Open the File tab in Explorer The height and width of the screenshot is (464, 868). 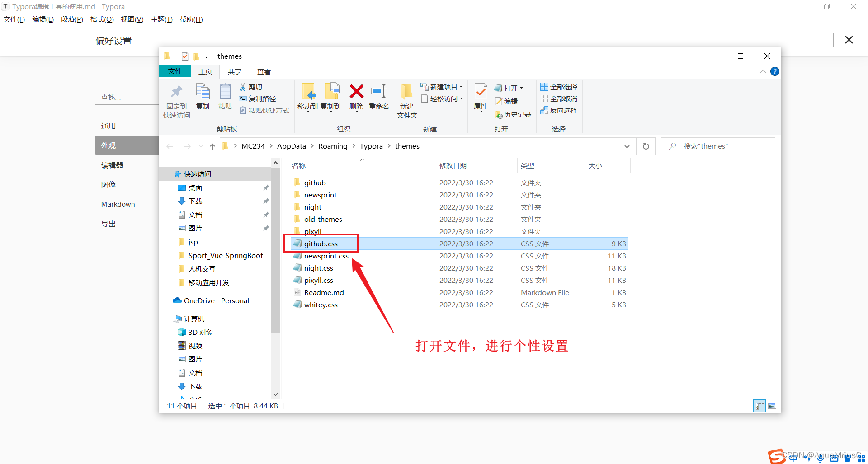(x=175, y=71)
